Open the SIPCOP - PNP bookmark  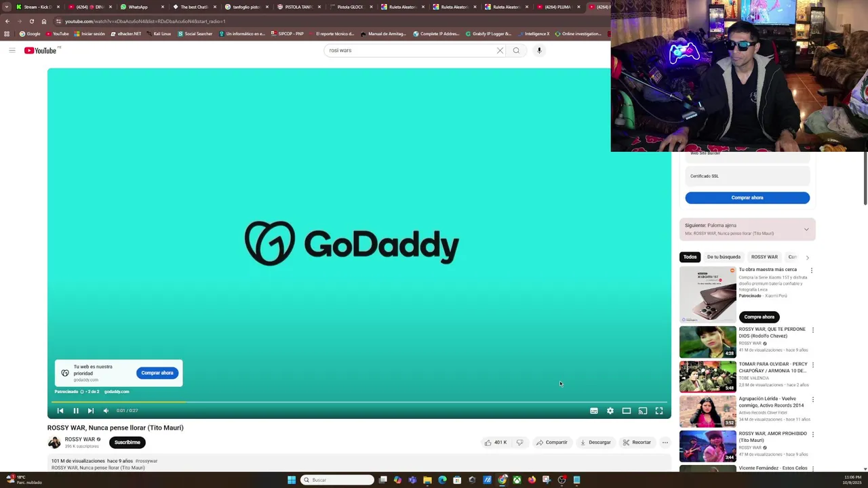tap(287, 34)
